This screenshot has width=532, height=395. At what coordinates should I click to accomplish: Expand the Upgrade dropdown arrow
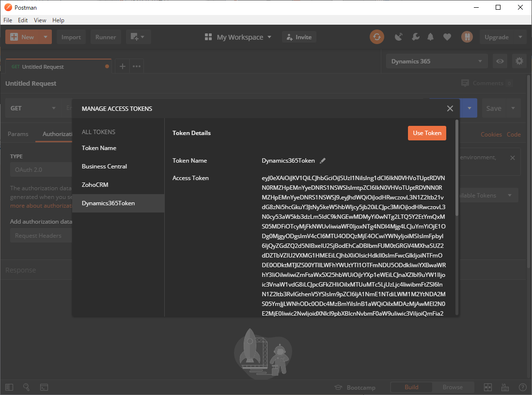(x=520, y=37)
